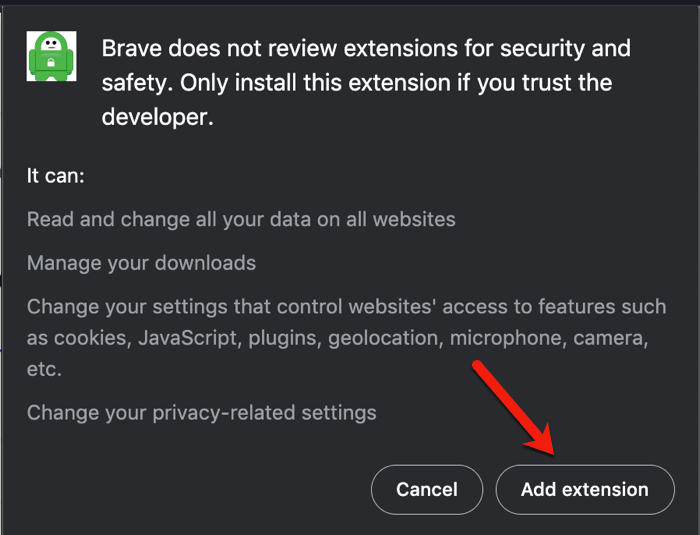The width and height of the screenshot is (700, 535).
Task: Click the green padlock extension icon
Action: coord(51,54)
